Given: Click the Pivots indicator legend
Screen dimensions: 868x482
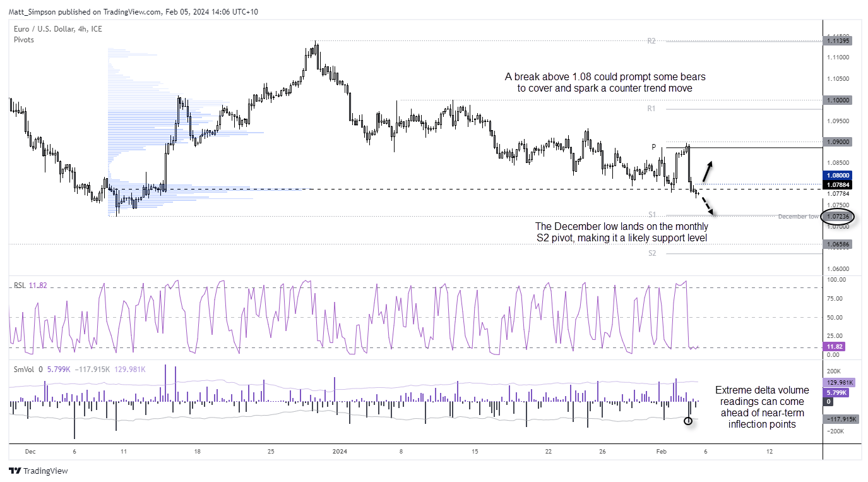Looking at the screenshot, I should [24, 40].
